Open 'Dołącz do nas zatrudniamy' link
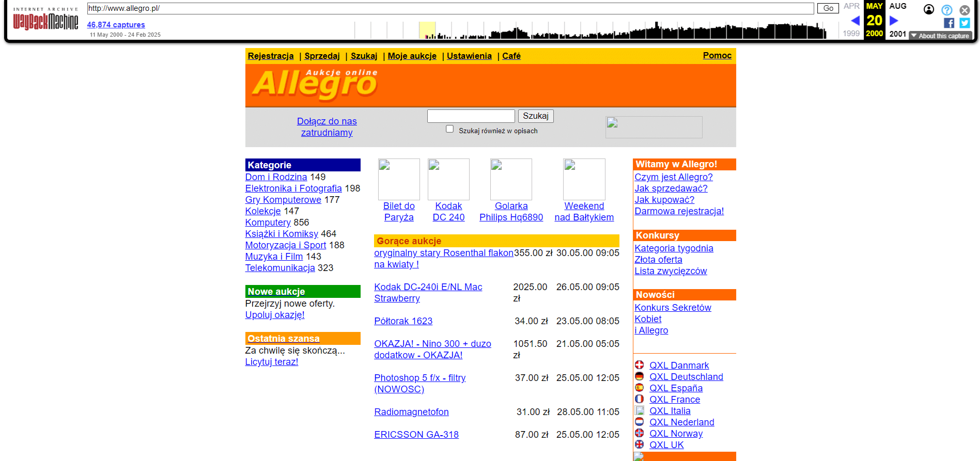The height and width of the screenshot is (461, 980). (x=327, y=127)
